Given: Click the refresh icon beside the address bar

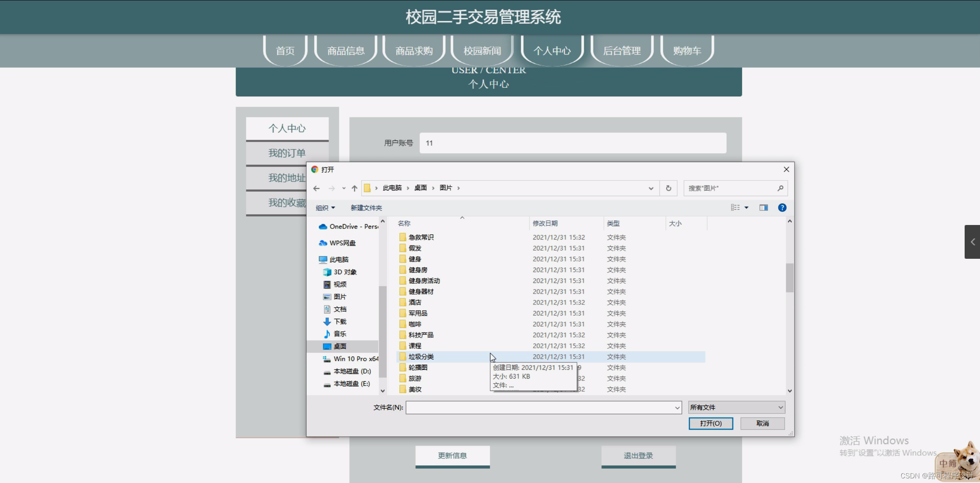Looking at the screenshot, I should [668, 188].
